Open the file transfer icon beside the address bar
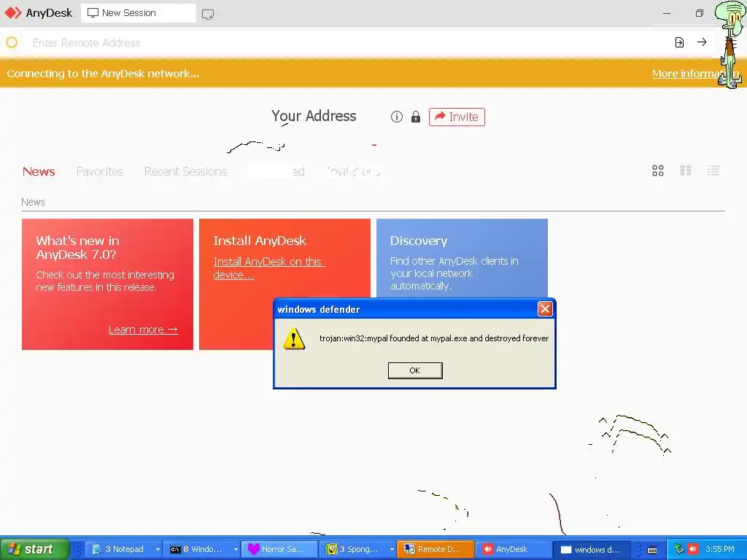Viewport: 747px width, 560px height. (679, 42)
